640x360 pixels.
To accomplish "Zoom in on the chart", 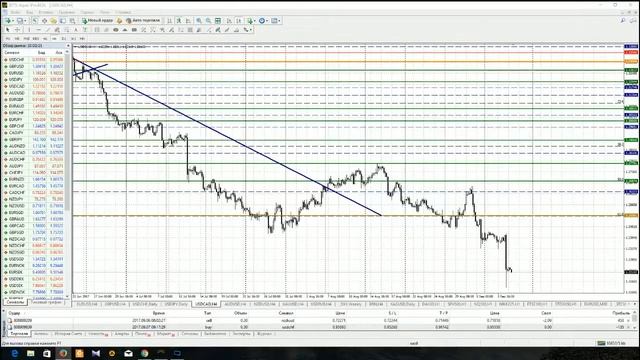I will pos(199,20).
